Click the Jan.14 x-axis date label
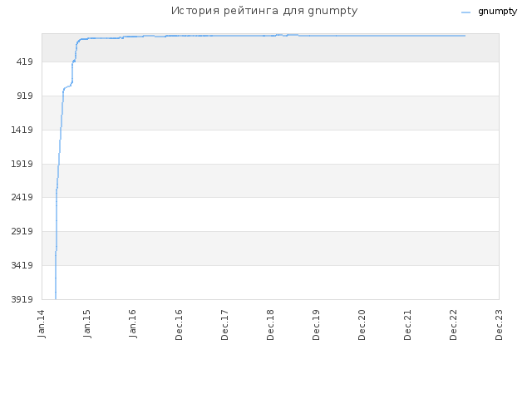The width and height of the screenshot is (532, 399). (x=42, y=323)
